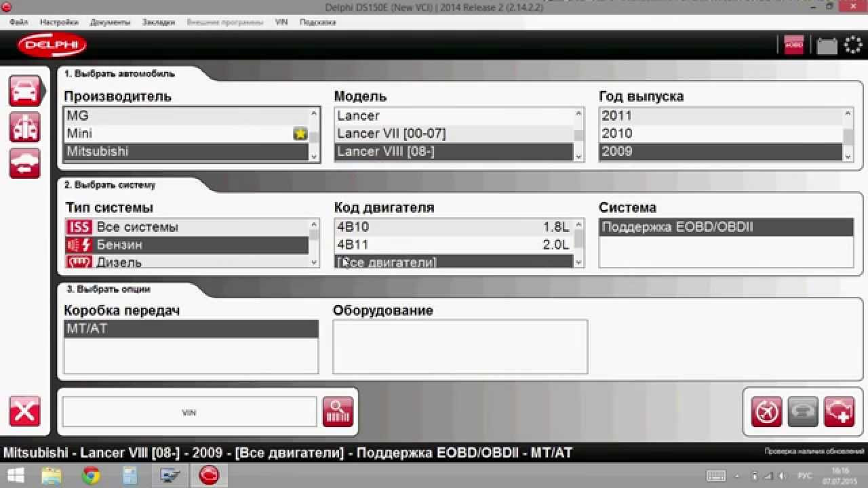Click the grey disabled connect icon
Image resolution: width=868 pixels, height=488 pixels.
pos(803,411)
